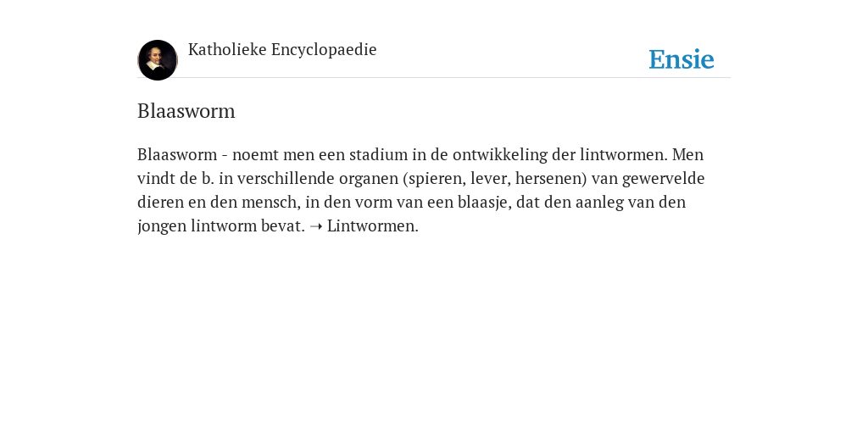Click the word 'lintwormen.' in first line
This screenshot has height=434, width=868.
coord(624,154)
